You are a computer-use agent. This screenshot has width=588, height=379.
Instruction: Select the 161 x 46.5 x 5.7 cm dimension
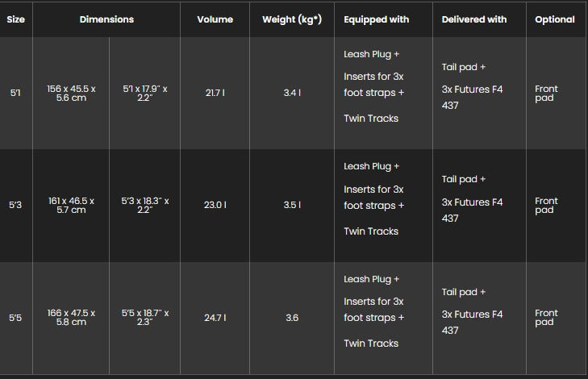[x=71, y=206]
